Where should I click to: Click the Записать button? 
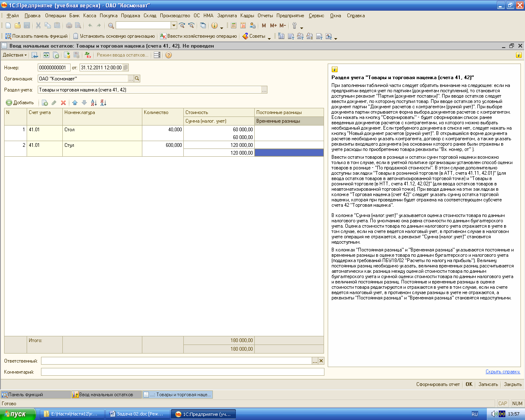pyautogui.click(x=488, y=384)
